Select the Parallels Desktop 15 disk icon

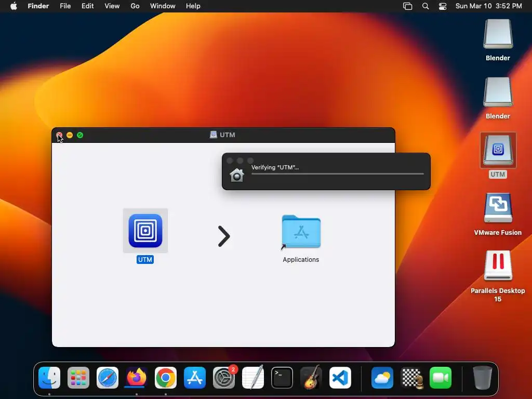tap(498, 265)
